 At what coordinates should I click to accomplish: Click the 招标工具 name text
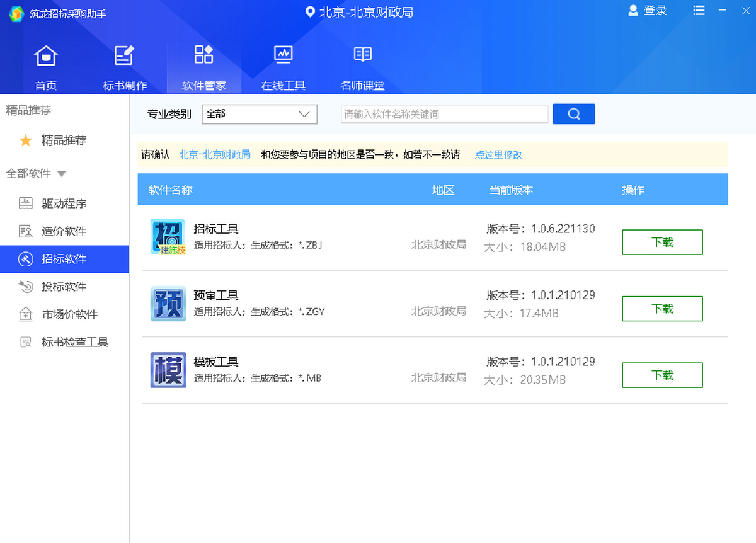point(216,229)
